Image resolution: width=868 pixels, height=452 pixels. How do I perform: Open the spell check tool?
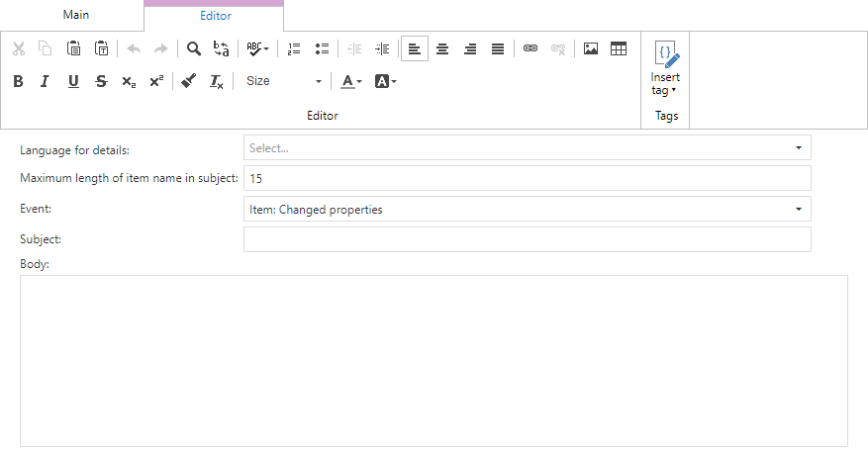[257, 48]
